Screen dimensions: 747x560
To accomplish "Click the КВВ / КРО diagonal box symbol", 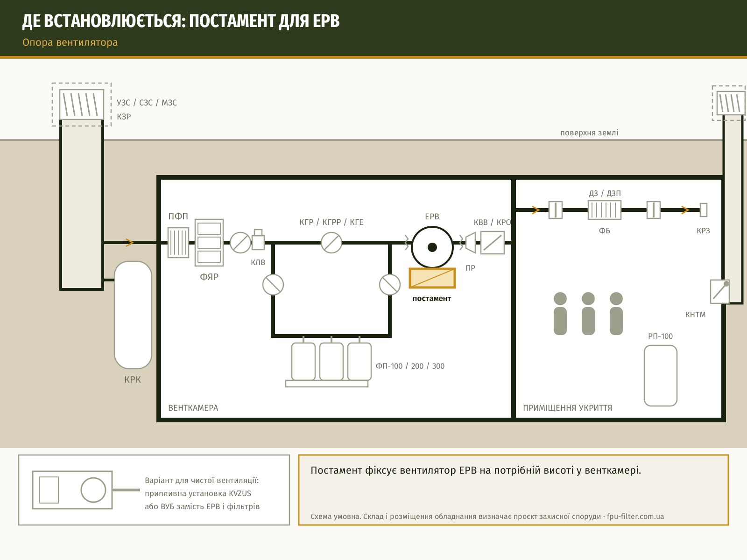I will (493, 243).
